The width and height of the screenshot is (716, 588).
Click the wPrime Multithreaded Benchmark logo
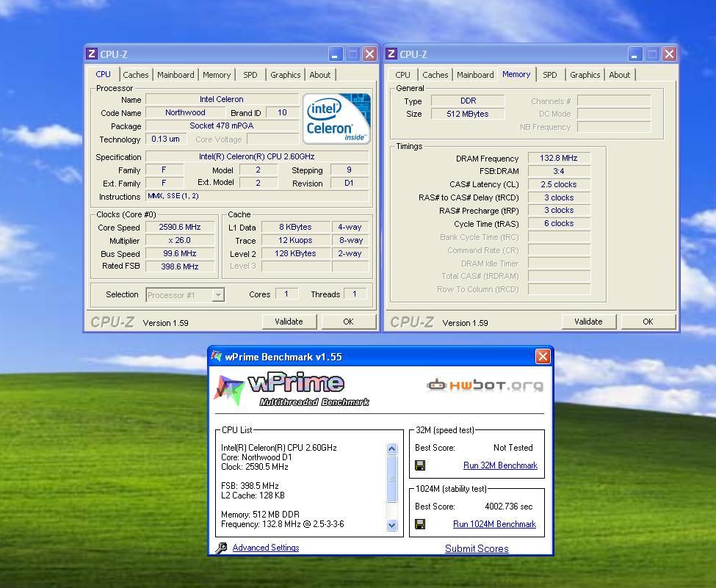pyautogui.click(x=292, y=390)
